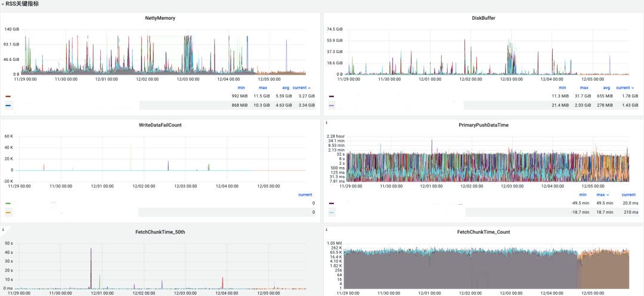Sort NettyMemory legend by min
This screenshot has width=644, height=296.
[241, 88]
